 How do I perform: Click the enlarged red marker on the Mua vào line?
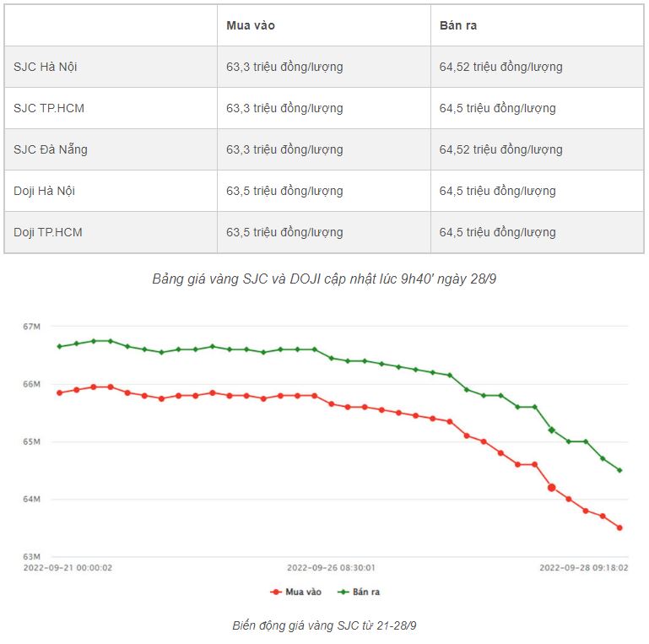click(x=552, y=487)
